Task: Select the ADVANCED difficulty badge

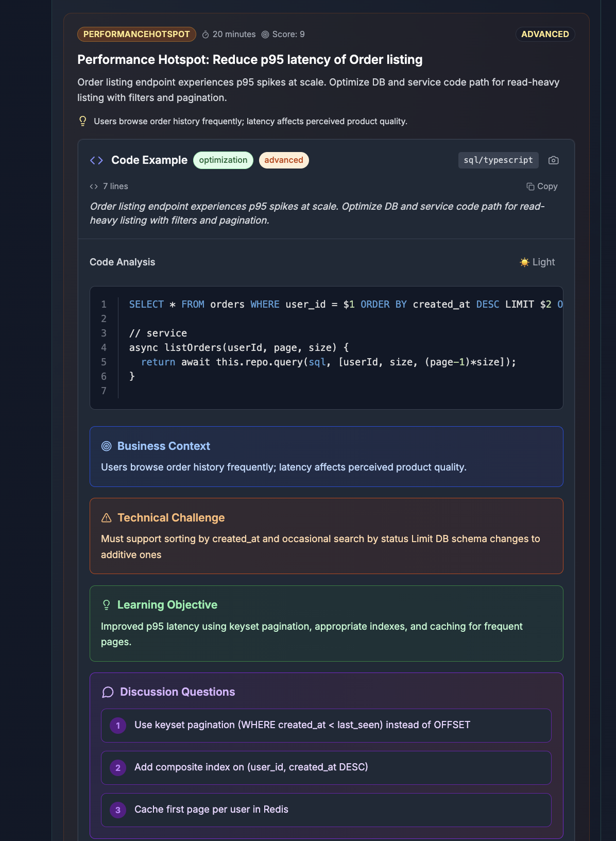Action: pyautogui.click(x=545, y=34)
